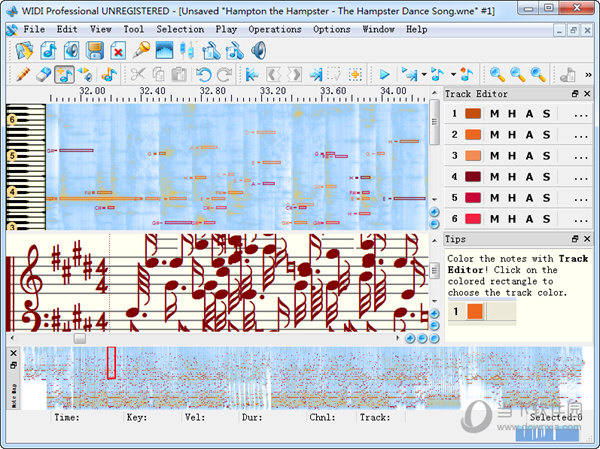Start playback with the Play button
The image size is (600, 449).
(x=384, y=75)
